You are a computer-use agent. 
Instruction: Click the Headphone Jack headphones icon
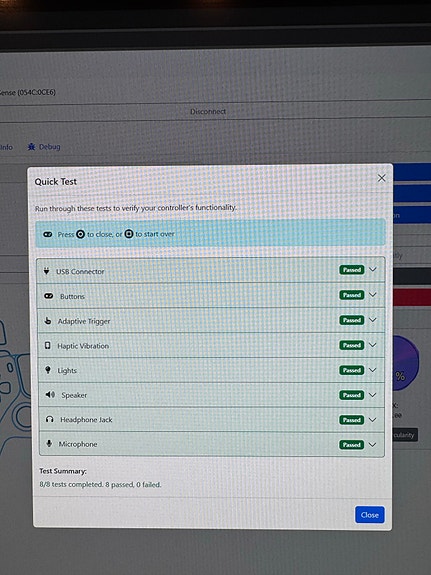(50, 419)
